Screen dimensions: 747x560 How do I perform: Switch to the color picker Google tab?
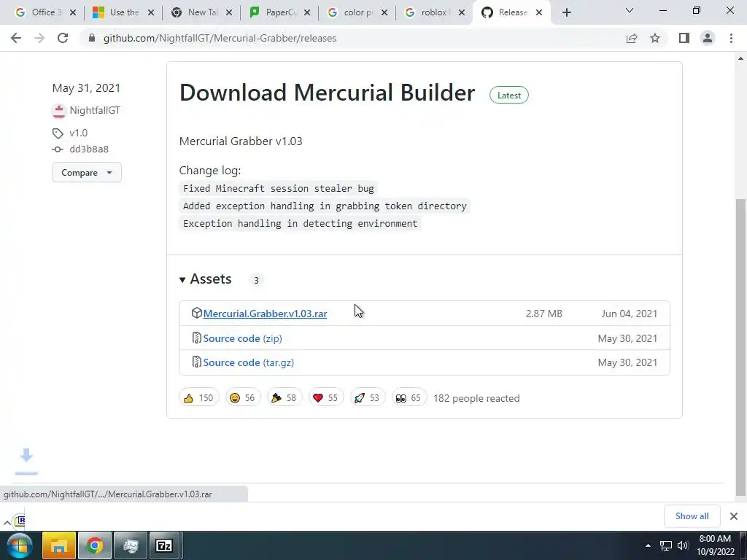tap(358, 12)
